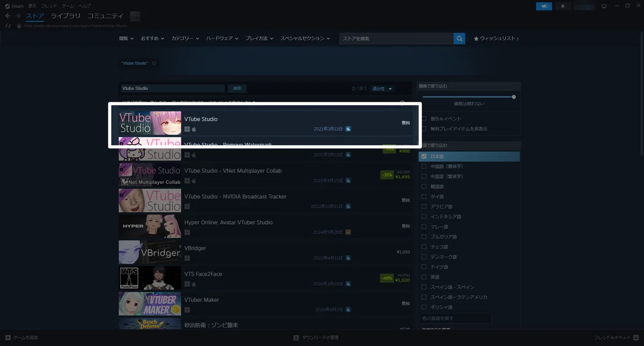Uncheck the 日本語 language checkbox
Viewport: 644px width, 346px height.
coord(425,156)
